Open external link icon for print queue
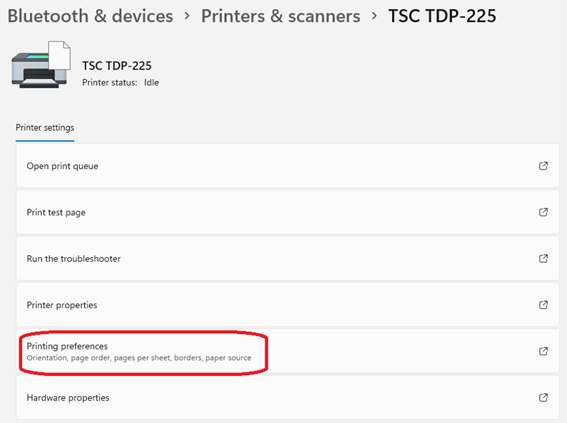 [x=543, y=166]
